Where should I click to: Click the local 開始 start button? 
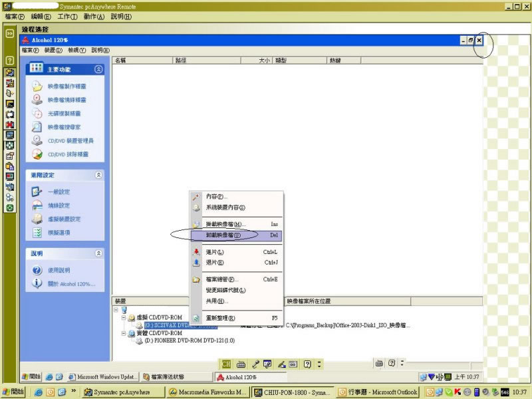click(13, 392)
